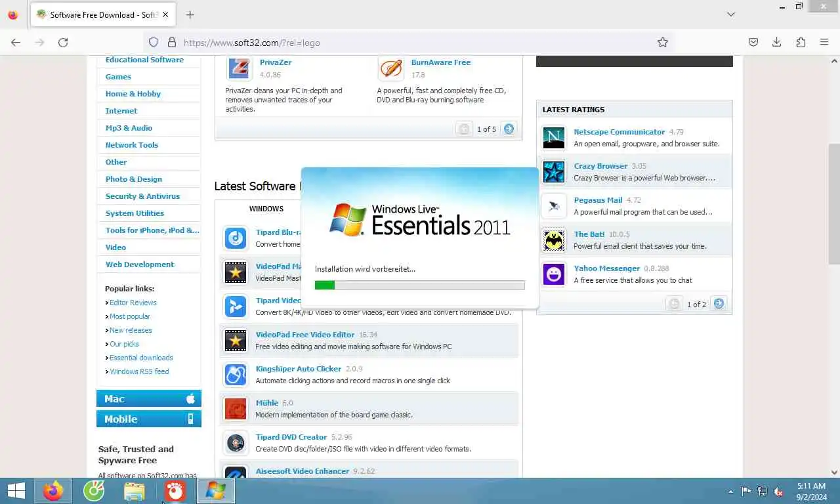
Task: Open the Security & Antivirus category
Action: pyautogui.click(x=142, y=196)
